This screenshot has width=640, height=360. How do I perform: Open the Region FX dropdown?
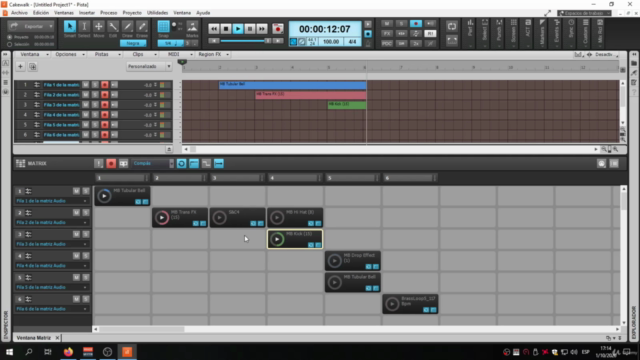213,54
